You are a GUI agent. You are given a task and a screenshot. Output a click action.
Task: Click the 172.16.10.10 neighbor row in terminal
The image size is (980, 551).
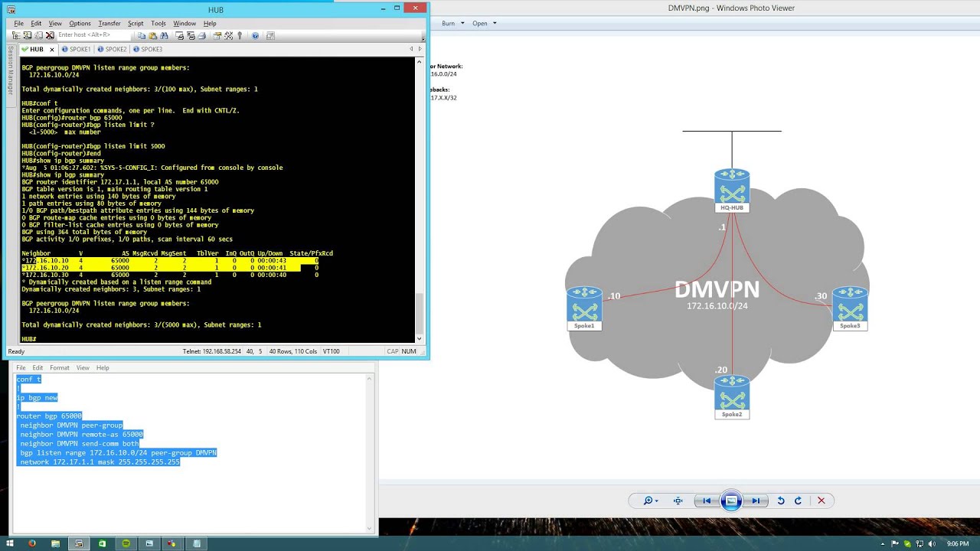170,261
